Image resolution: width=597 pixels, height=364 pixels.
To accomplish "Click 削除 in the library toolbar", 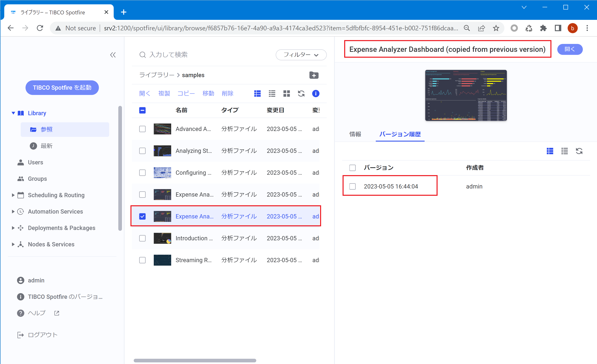I will pos(227,94).
